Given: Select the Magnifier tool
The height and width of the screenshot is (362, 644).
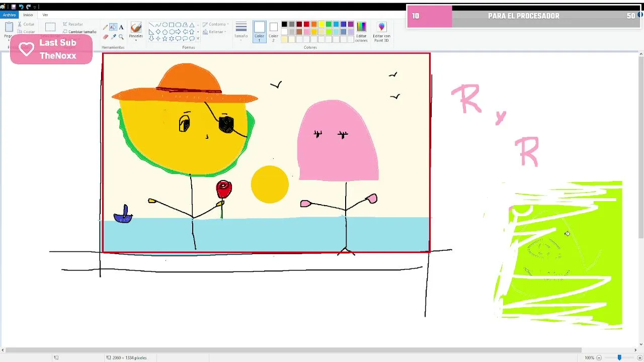Looking at the screenshot, I should coord(121,37).
